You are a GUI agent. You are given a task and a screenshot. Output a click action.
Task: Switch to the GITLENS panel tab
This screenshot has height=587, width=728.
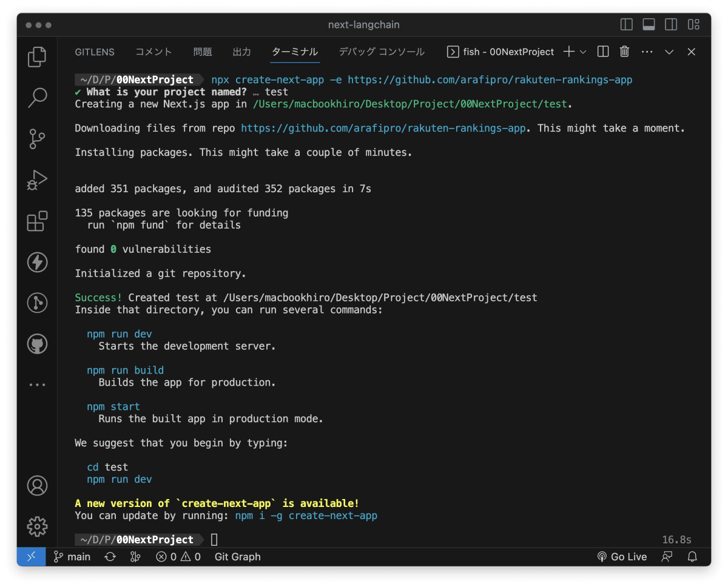(95, 52)
